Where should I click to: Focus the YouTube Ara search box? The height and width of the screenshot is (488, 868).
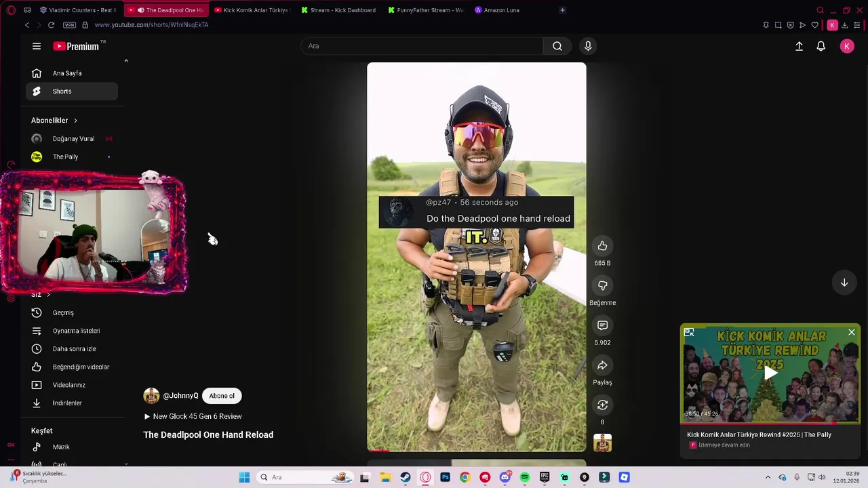pyautogui.click(x=422, y=46)
